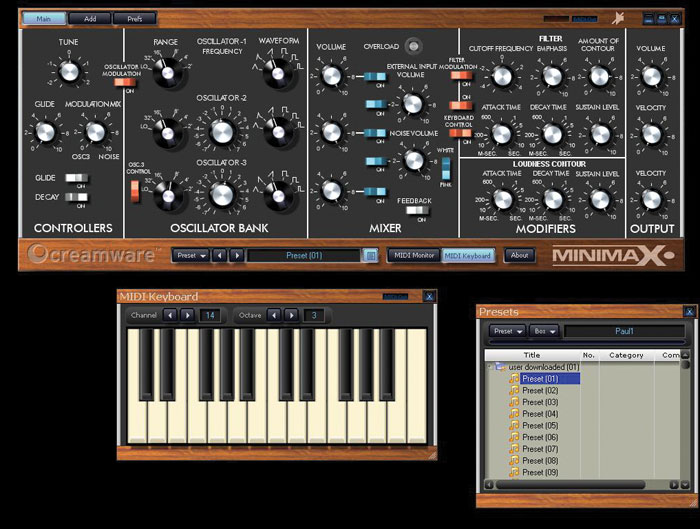The image size is (700, 529).
Task: Click the Output Volume knob
Action: [651, 76]
